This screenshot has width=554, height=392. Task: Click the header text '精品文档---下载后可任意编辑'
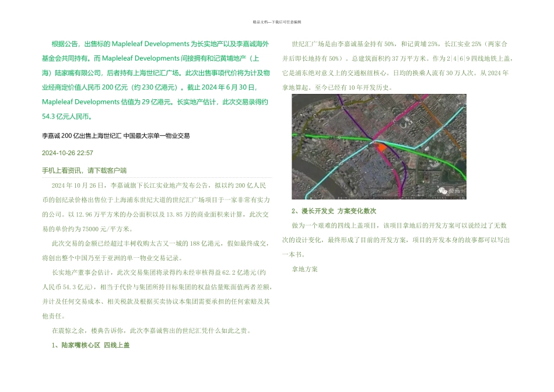[277, 22]
